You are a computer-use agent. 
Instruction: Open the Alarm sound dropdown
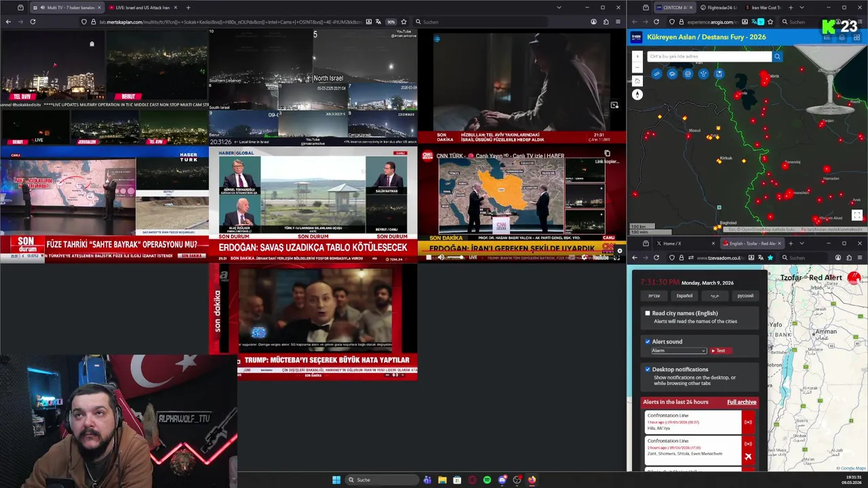(x=679, y=350)
